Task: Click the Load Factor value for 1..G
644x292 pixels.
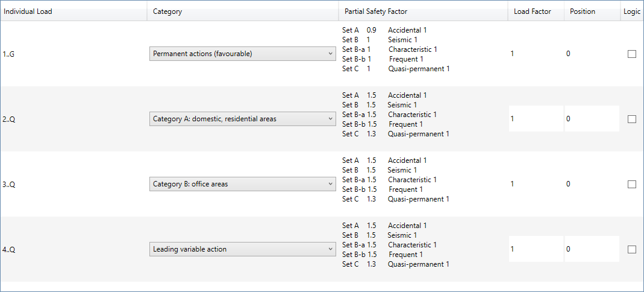Action: coord(513,54)
